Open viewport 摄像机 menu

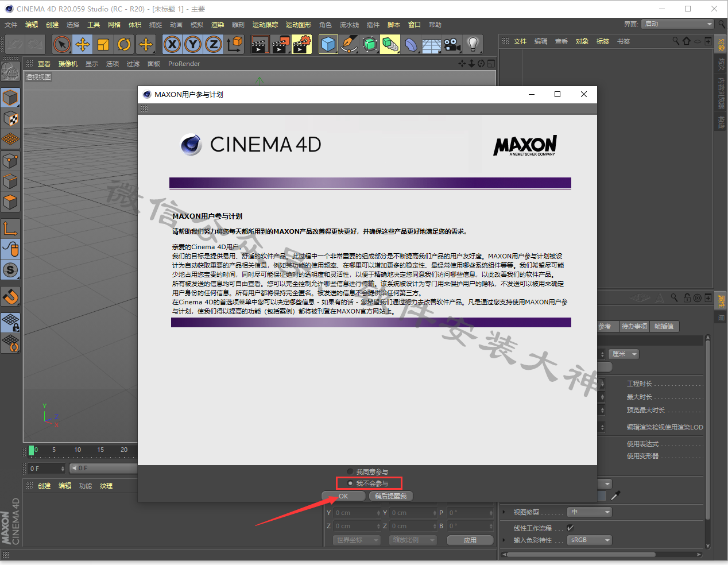68,64
